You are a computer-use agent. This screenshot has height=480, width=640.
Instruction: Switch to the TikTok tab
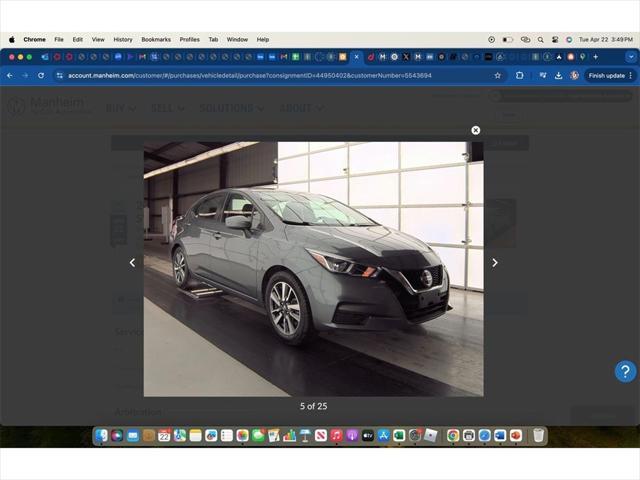coord(371,57)
